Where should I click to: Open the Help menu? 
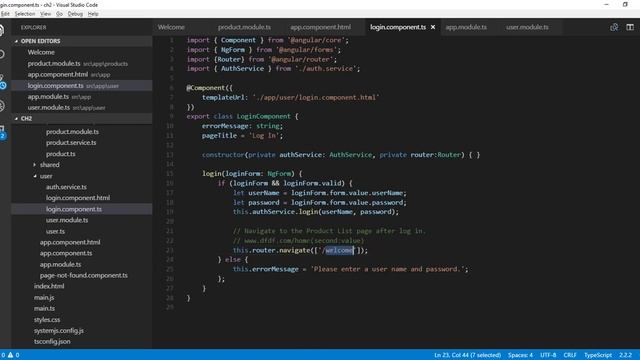[x=93, y=14]
